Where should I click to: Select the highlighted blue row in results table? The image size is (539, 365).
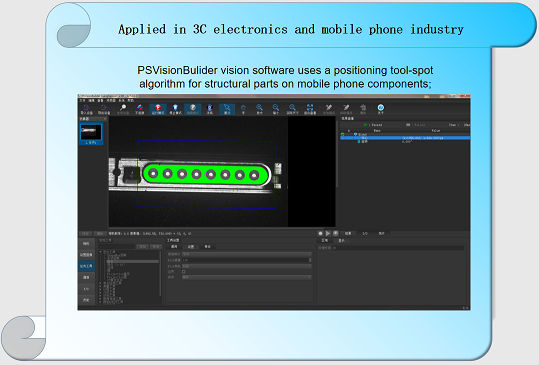point(405,138)
